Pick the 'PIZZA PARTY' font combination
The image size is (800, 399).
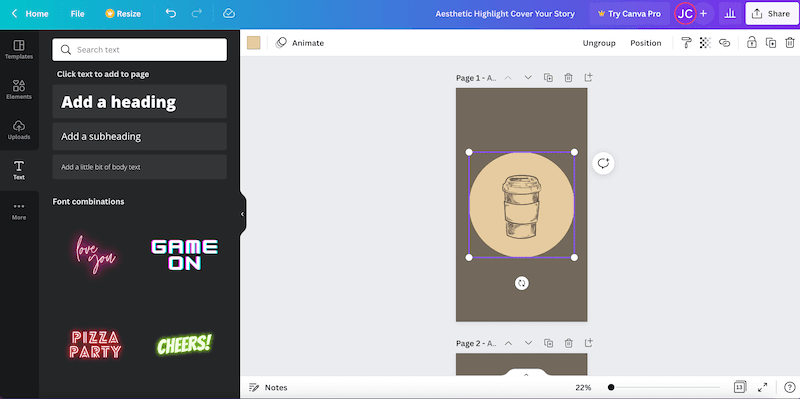point(95,344)
